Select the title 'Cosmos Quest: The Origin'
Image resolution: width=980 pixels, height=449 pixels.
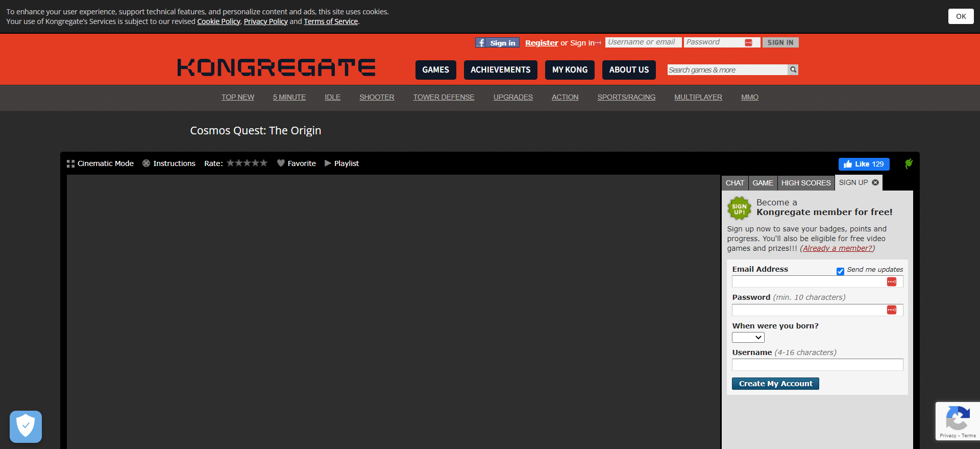(x=256, y=131)
